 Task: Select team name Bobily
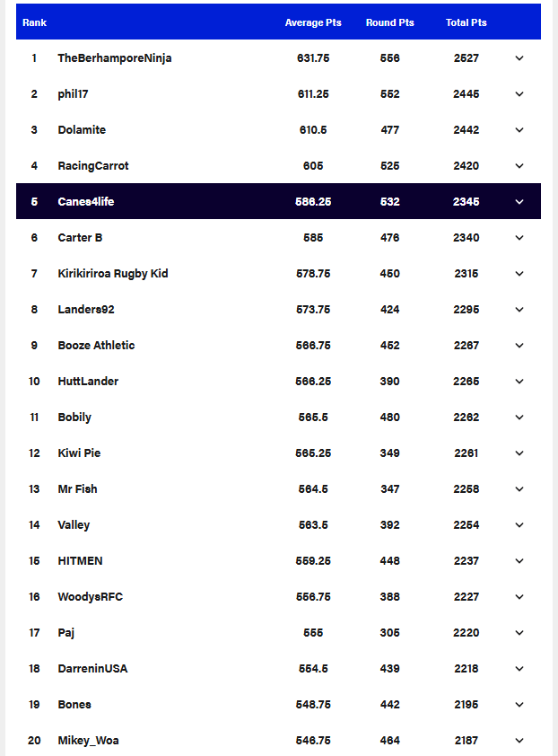coord(74,418)
